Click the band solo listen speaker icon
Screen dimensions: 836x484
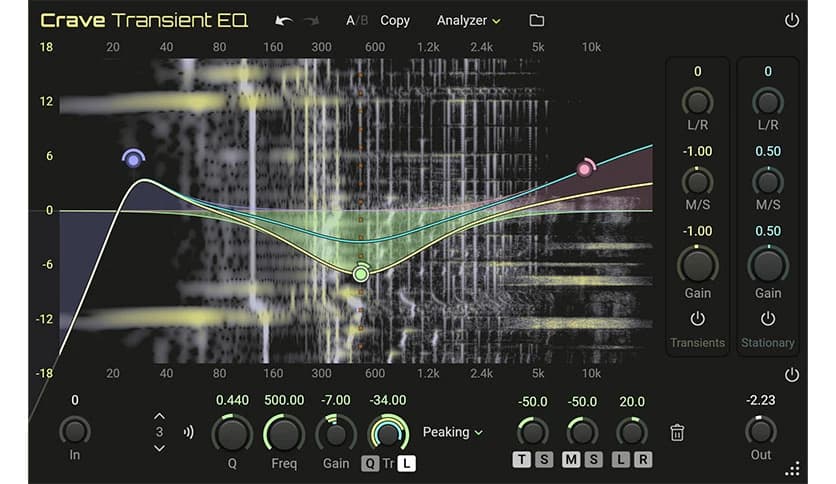tap(189, 432)
